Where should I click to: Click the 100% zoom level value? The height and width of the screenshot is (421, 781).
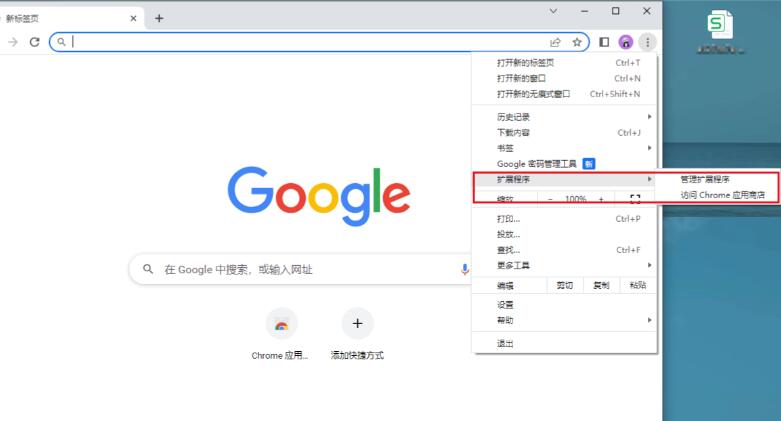(575, 199)
